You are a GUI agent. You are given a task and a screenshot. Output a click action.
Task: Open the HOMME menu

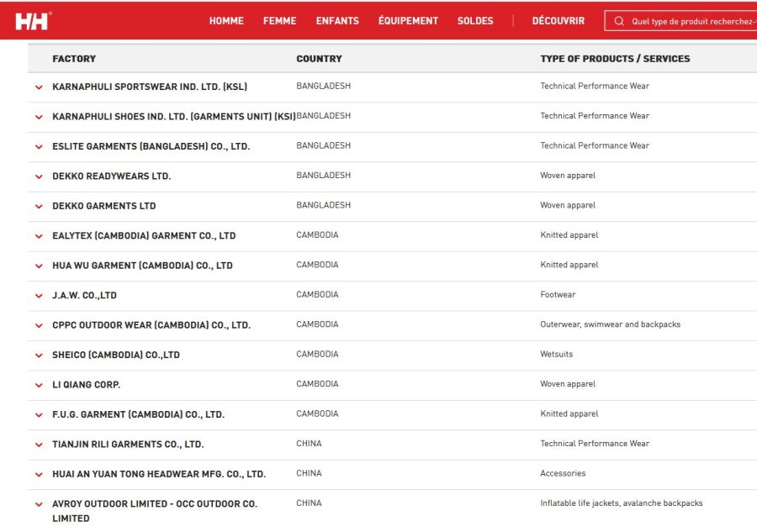coord(226,21)
